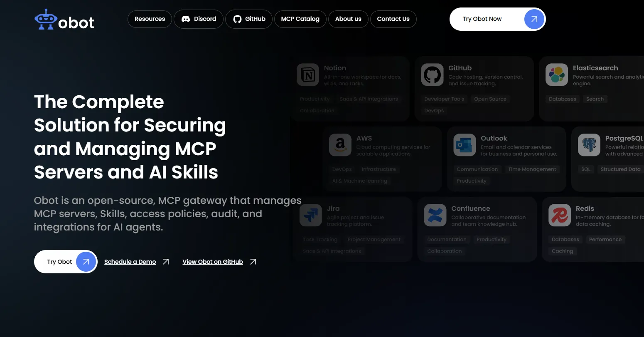
Task: Click the GitHub card logo icon
Action: pos(432,75)
